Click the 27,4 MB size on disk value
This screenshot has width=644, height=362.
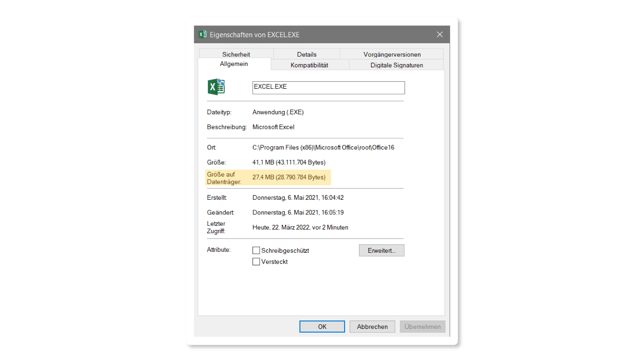click(289, 177)
